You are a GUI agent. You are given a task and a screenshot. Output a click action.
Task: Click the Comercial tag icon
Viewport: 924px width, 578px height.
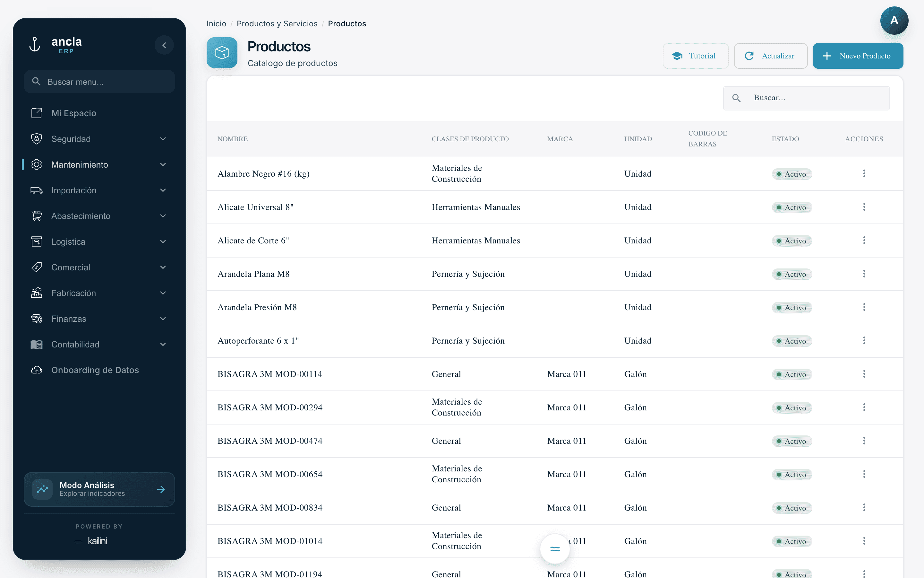coord(36,267)
